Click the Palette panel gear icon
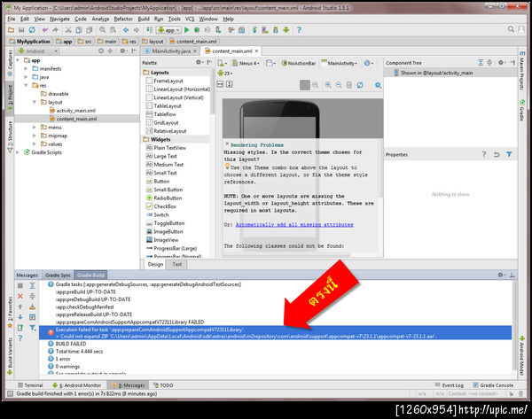 (x=199, y=62)
